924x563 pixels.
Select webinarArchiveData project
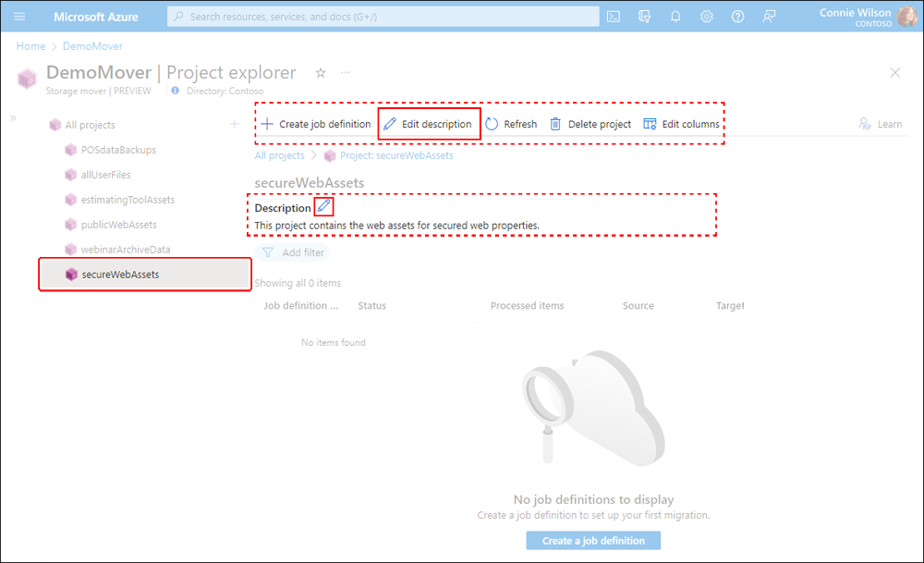click(x=118, y=250)
